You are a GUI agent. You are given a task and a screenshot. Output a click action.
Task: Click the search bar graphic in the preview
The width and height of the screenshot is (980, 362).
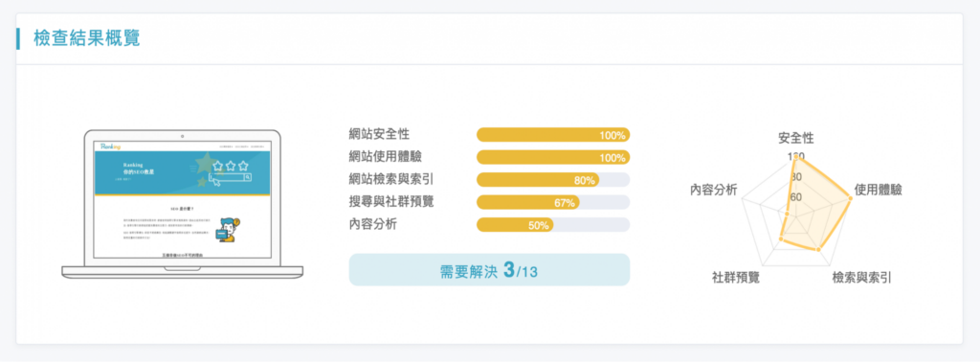(231, 178)
